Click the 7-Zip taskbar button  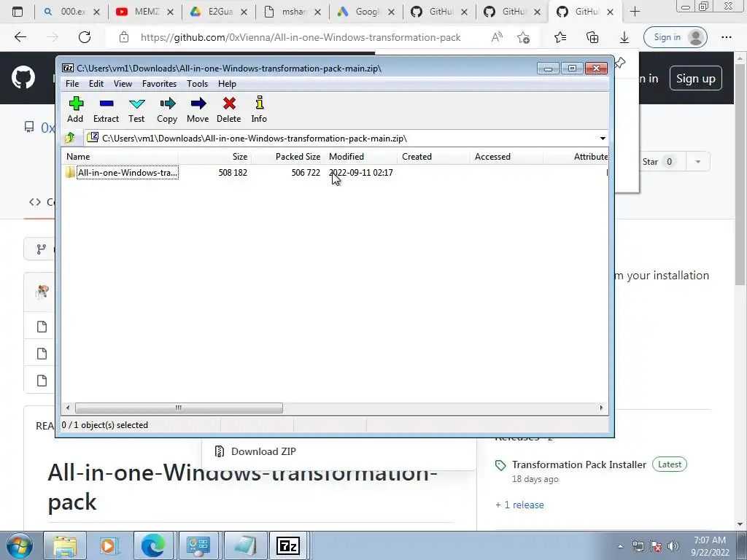pos(288,545)
